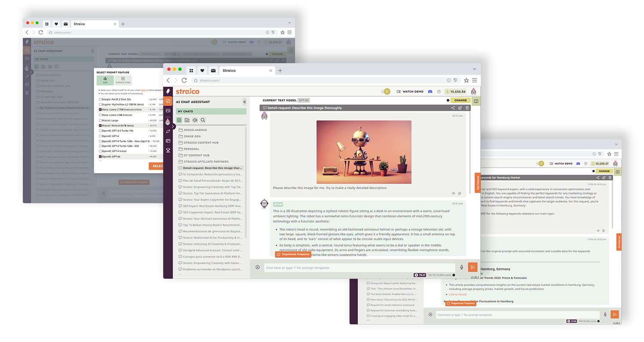Check OpenAI: GPT-4 Vision model
The height and width of the screenshot is (342, 644).
click(x=100, y=151)
